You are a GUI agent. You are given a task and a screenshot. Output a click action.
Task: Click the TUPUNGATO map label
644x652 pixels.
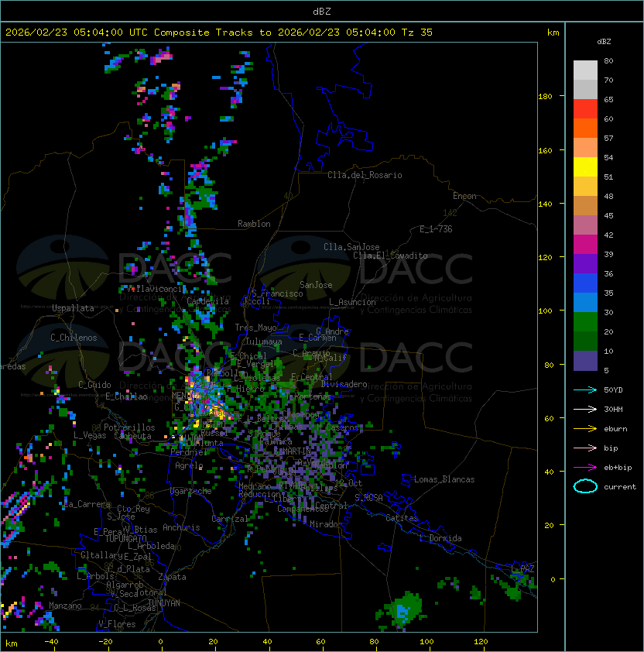(x=125, y=538)
